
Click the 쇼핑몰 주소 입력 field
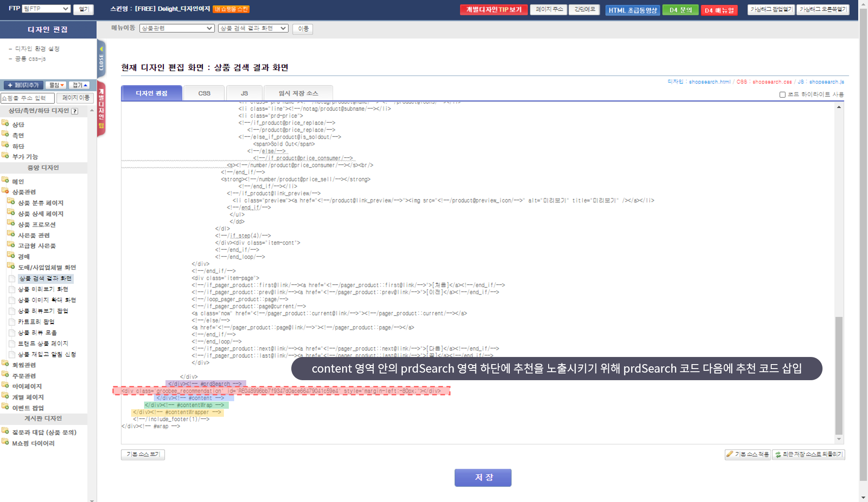point(28,98)
